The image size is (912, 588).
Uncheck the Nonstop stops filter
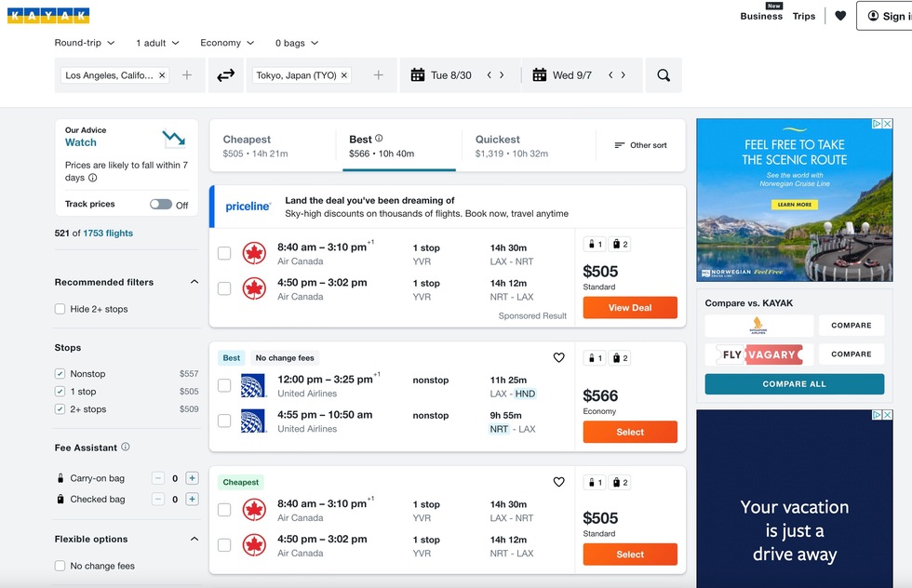[60, 373]
